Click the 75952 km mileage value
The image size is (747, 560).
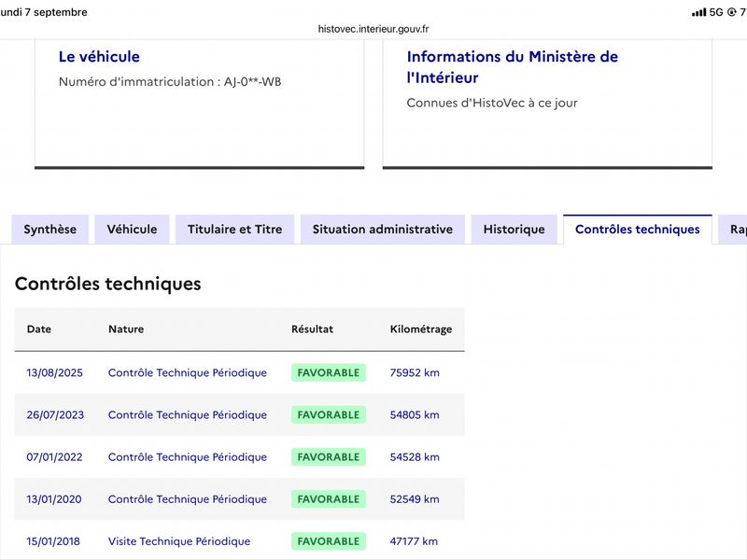[415, 372]
